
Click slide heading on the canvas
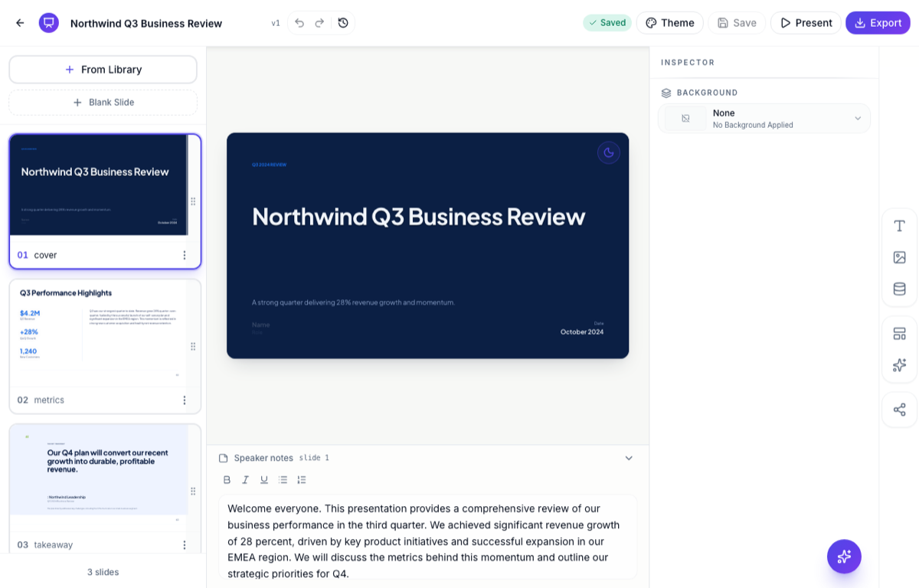419,217
